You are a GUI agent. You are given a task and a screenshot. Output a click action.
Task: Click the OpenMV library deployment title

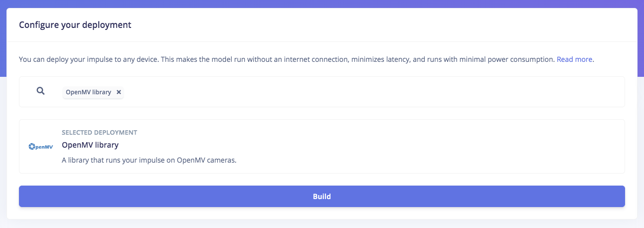point(90,145)
